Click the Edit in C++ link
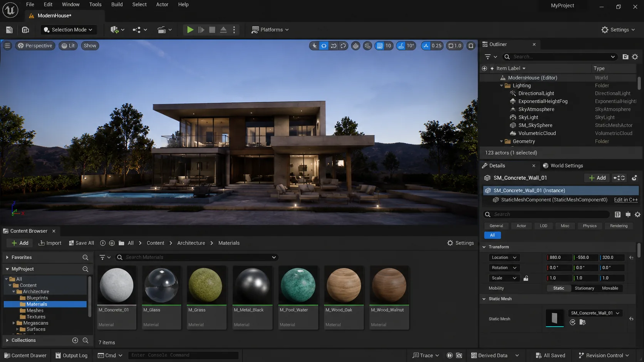644x362 pixels. 626,200
